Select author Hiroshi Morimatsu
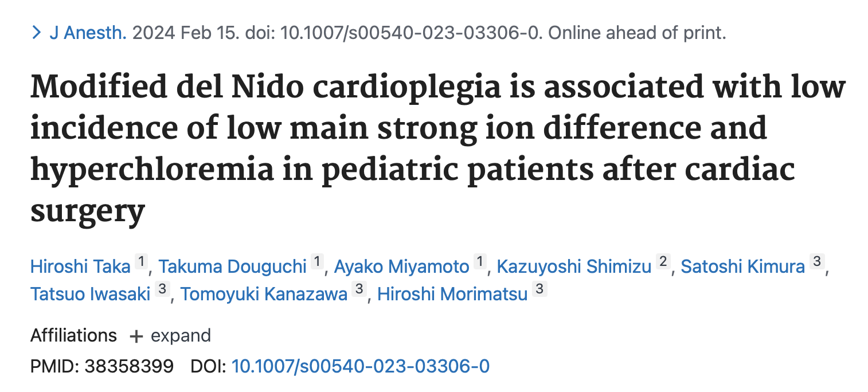 tap(452, 293)
